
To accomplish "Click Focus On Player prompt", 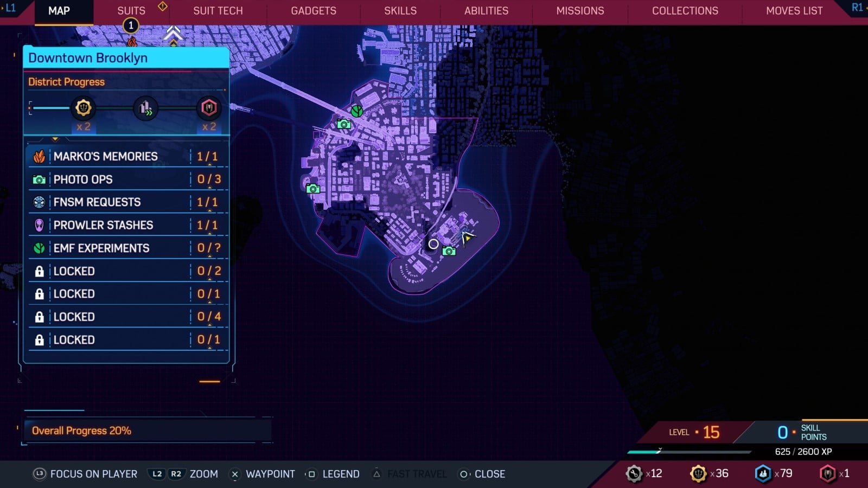I will (86, 474).
